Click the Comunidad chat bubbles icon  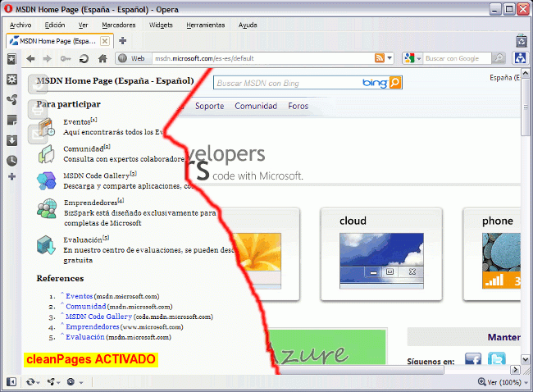tap(46, 154)
